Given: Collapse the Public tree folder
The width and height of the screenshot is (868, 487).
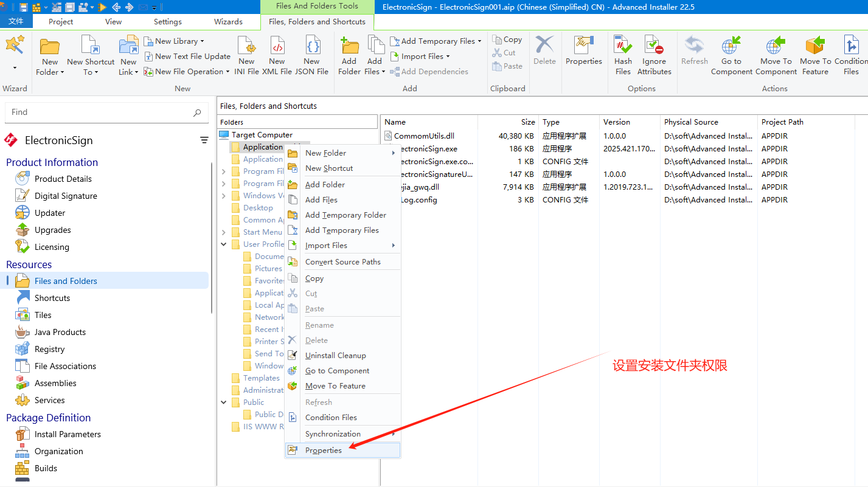Looking at the screenshot, I should pyautogui.click(x=224, y=402).
